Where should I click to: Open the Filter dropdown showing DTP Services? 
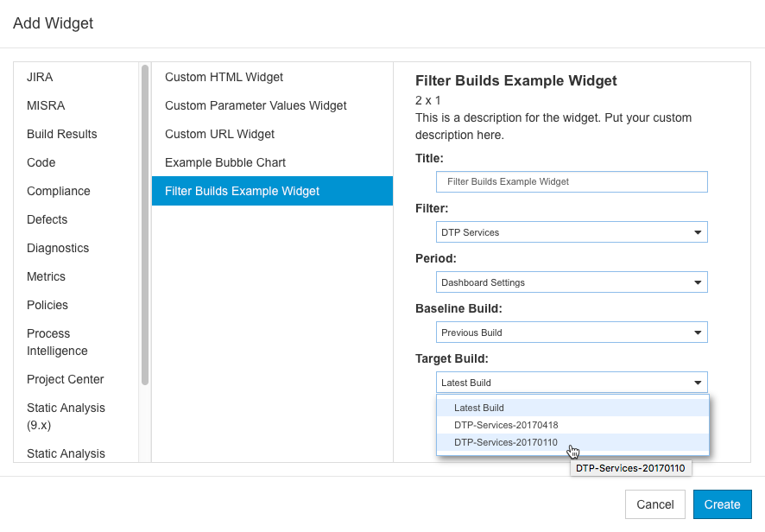tap(572, 232)
